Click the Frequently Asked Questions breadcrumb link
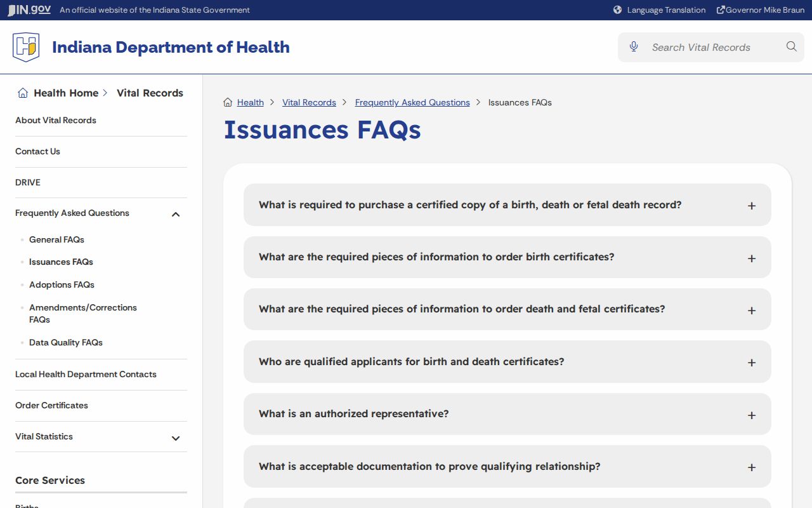Screen dimensions: 812x508 point(412,102)
